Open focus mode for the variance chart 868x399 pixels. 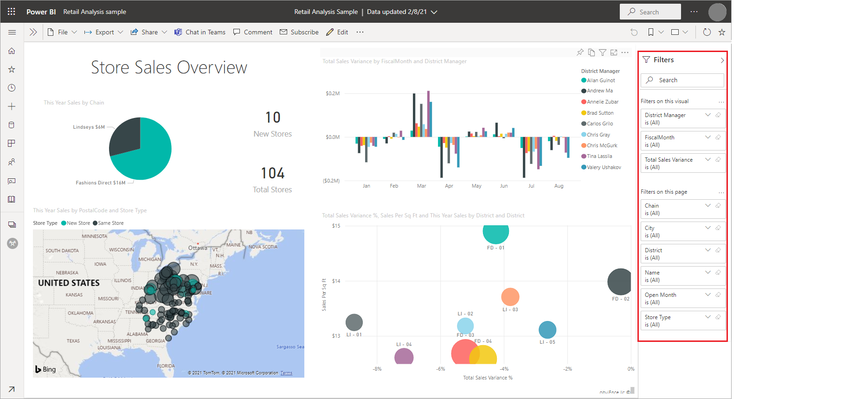point(614,52)
